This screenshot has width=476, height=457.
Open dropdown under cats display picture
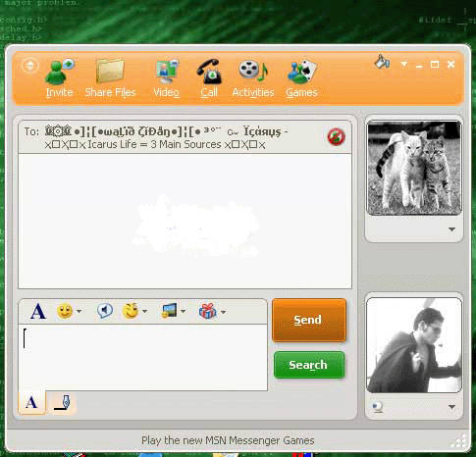click(451, 229)
